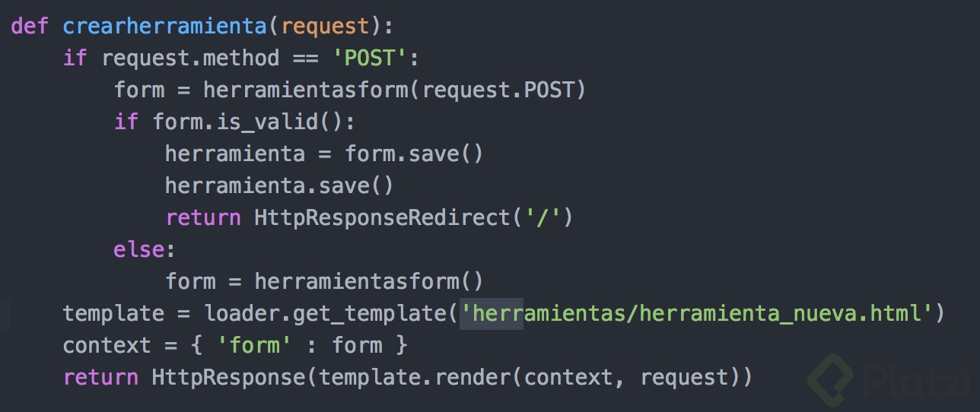Screen dimensions: 980x412
Task: Click the 'POST' string literal
Action: click(371, 58)
